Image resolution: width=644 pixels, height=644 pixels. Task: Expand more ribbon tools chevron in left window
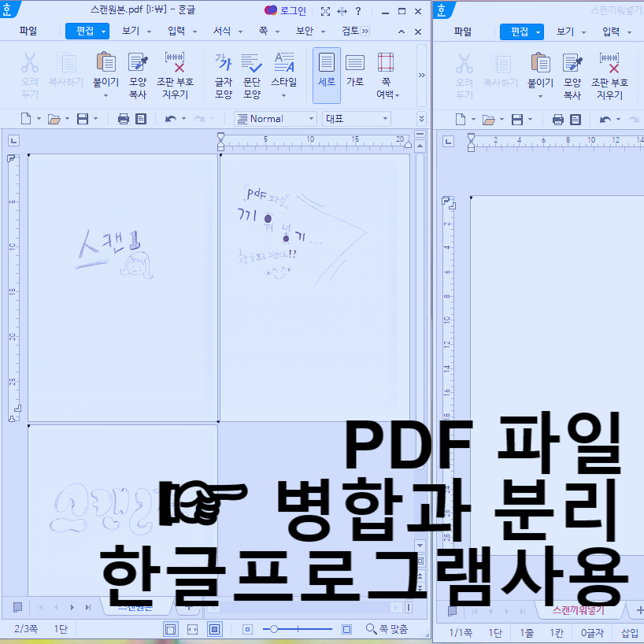coord(421,75)
